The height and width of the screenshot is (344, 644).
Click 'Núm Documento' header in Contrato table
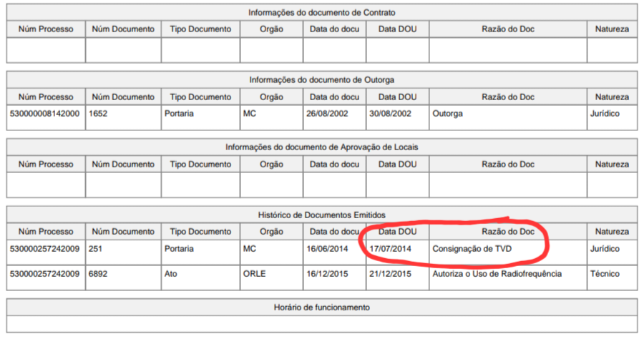[123, 29]
